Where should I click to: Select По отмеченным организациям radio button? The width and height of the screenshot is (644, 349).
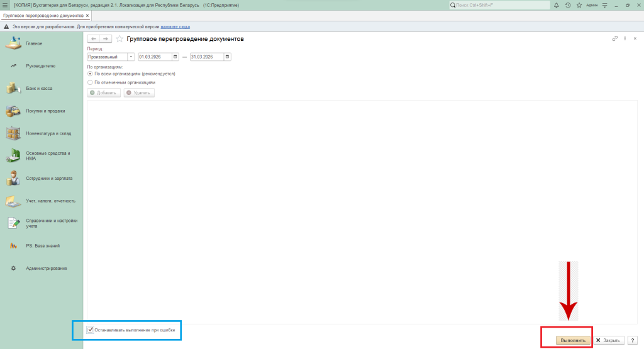[91, 82]
